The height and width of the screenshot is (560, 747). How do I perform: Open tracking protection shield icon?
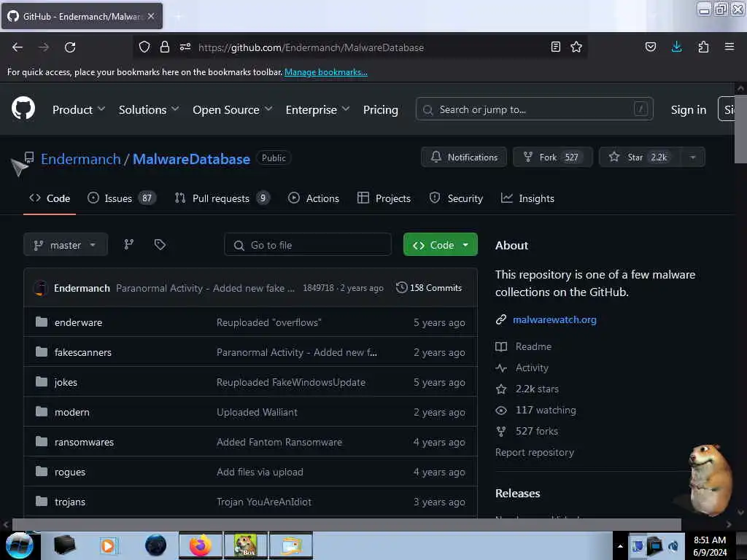144,47
